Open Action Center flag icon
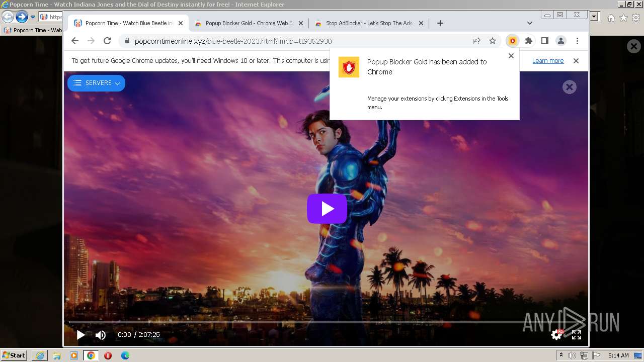 click(595, 355)
